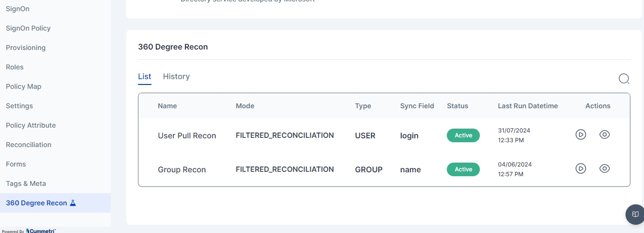Open Settings from the sidebar
644x233 pixels.
coord(19,106)
